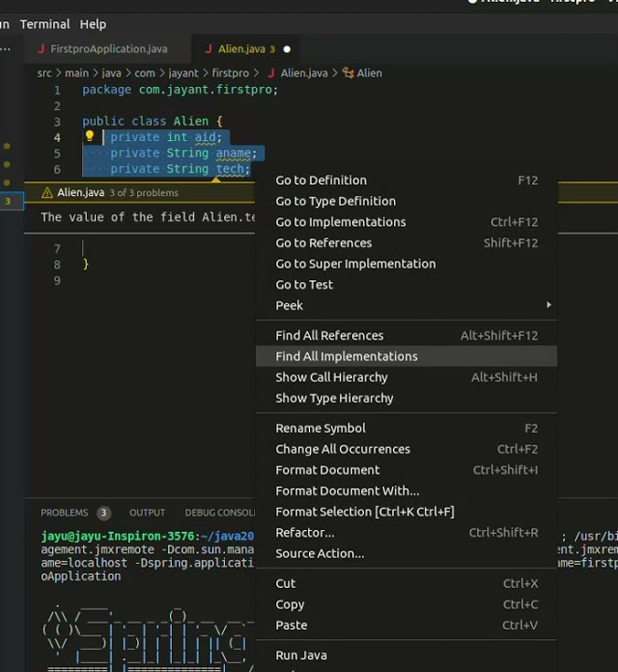618x672 pixels.
Task: Select Show Call Hierarchy
Action: [406, 378]
